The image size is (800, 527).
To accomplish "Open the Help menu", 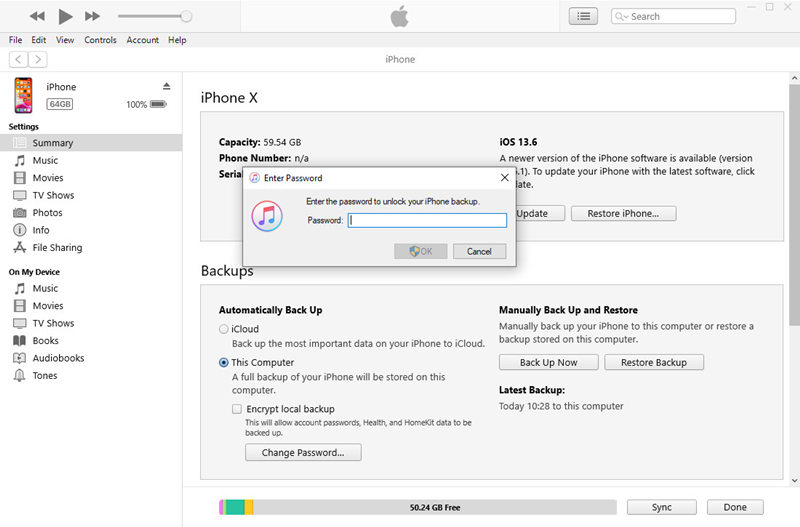I will [x=177, y=40].
